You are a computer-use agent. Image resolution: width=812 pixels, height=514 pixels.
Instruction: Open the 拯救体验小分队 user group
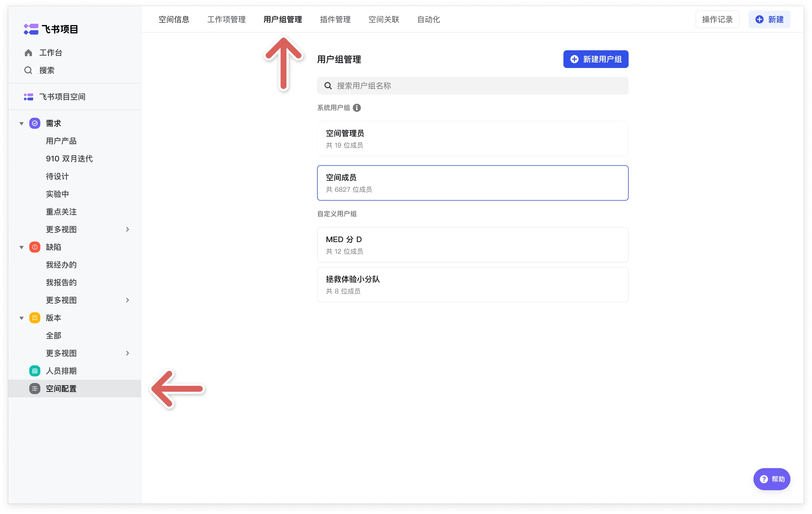[473, 285]
